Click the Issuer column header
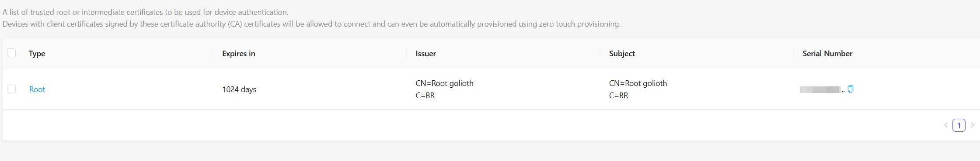 tap(425, 54)
